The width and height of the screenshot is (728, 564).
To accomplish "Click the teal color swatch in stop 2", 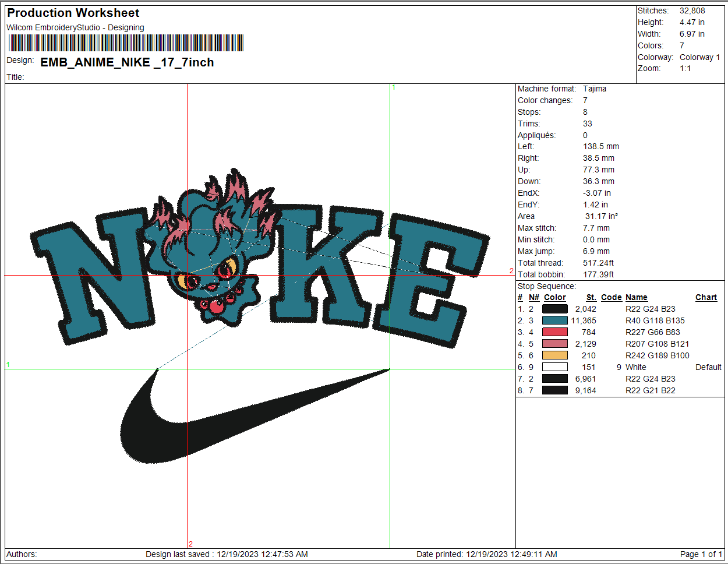I will (x=554, y=320).
